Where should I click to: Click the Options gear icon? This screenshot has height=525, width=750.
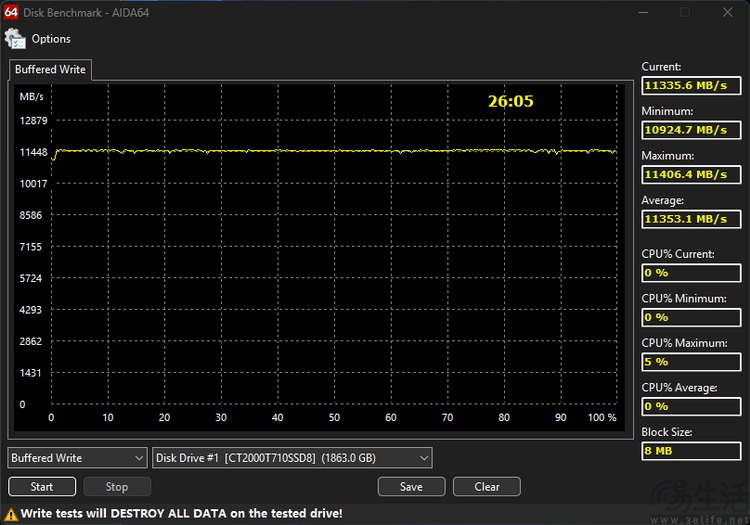click(15, 39)
